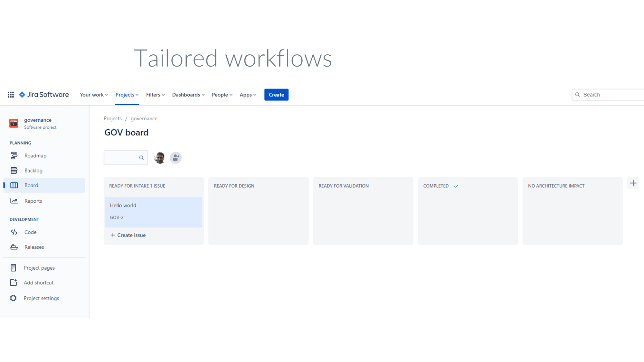Click the Projects breadcrumb link
644x362 pixels.
[x=113, y=119]
